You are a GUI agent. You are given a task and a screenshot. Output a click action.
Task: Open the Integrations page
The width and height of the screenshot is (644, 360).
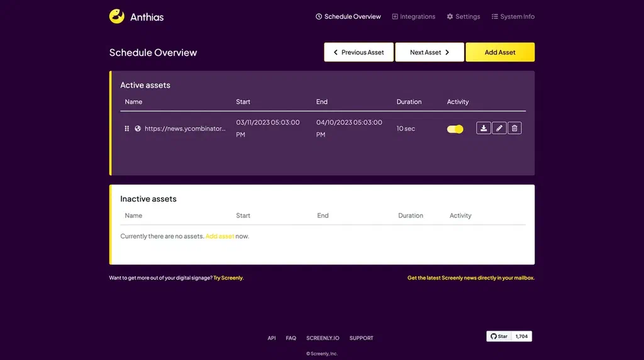[x=414, y=16]
